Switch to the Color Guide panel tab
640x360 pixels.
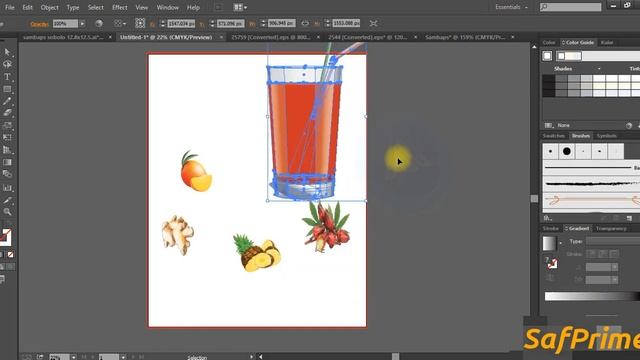578,42
